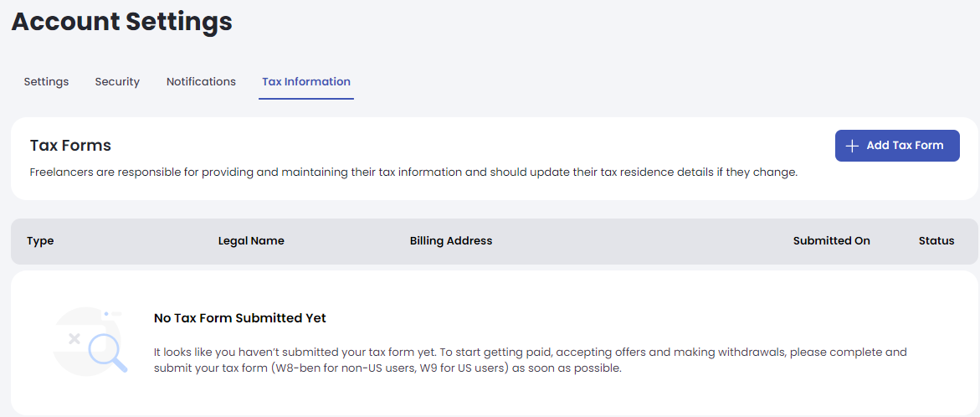Click the Tax Forms section heading
This screenshot has height=417, width=980.
[x=70, y=146]
